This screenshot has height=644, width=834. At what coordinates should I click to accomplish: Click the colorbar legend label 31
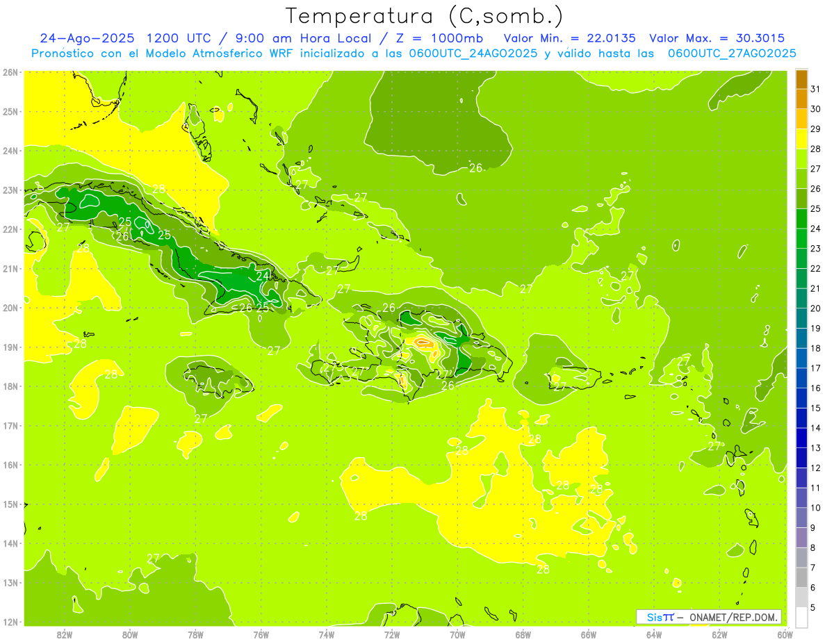point(816,89)
